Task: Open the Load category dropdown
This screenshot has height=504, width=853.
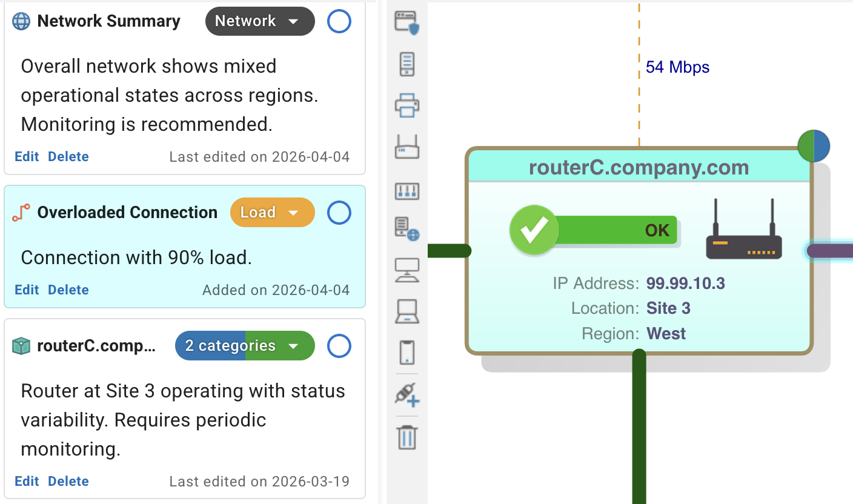Action: coord(273,213)
